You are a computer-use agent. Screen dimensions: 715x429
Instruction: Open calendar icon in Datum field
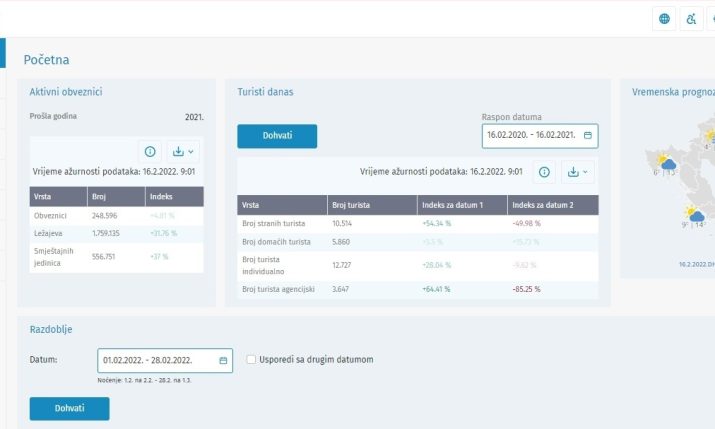click(223, 360)
